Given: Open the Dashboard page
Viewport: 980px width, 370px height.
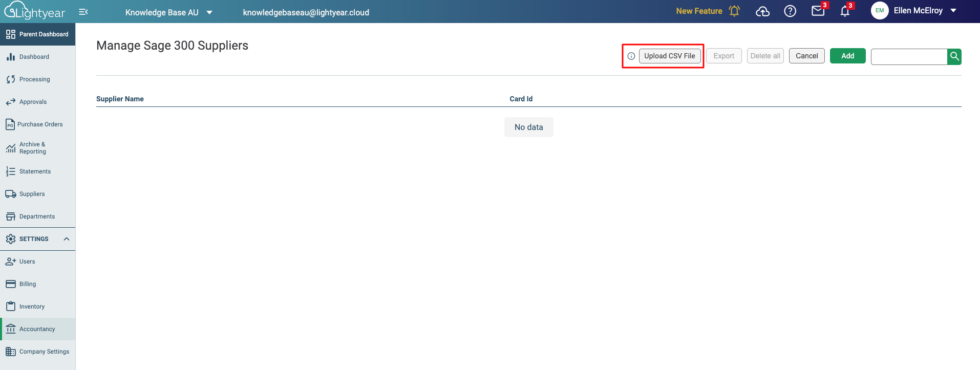Looking at the screenshot, I should [x=37, y=57].
